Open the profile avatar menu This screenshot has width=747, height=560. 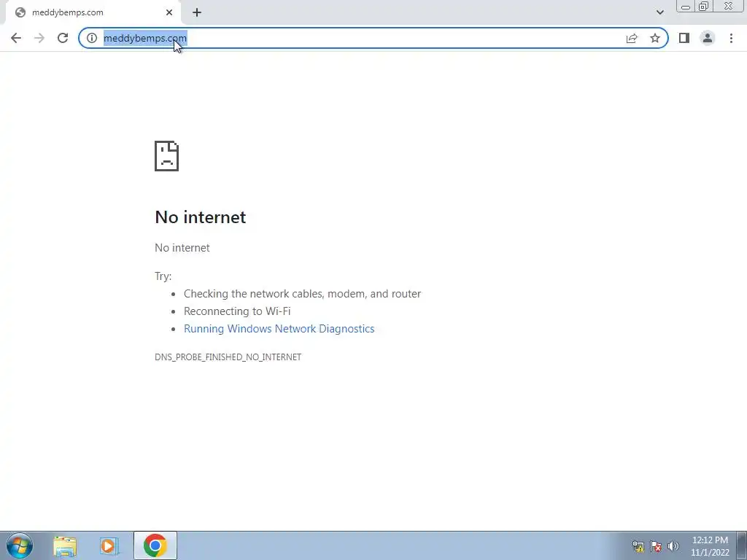click(708, 38)
